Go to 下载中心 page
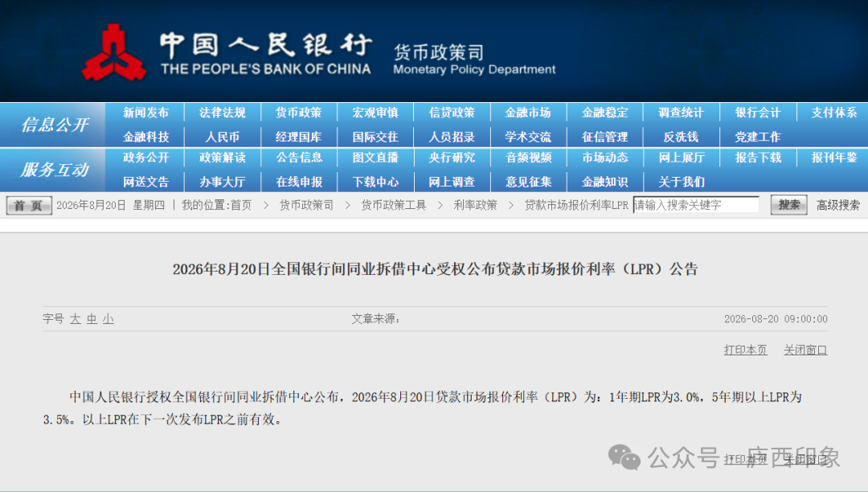The height and width of the screenshot is (492, 868). [x=375, y=182]
